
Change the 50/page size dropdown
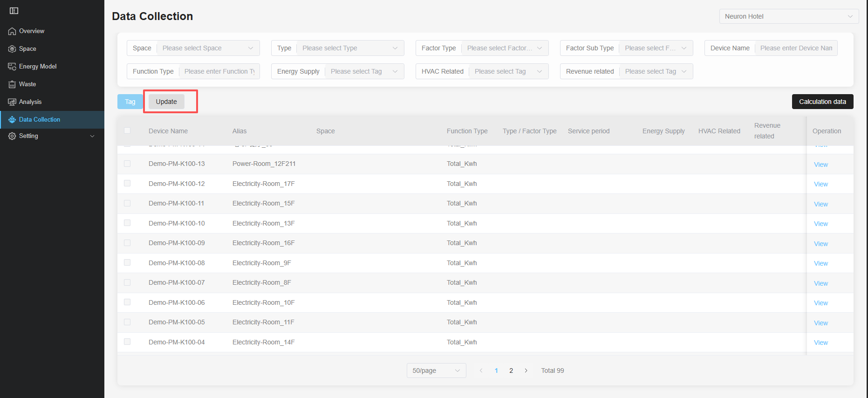(436, 371)
